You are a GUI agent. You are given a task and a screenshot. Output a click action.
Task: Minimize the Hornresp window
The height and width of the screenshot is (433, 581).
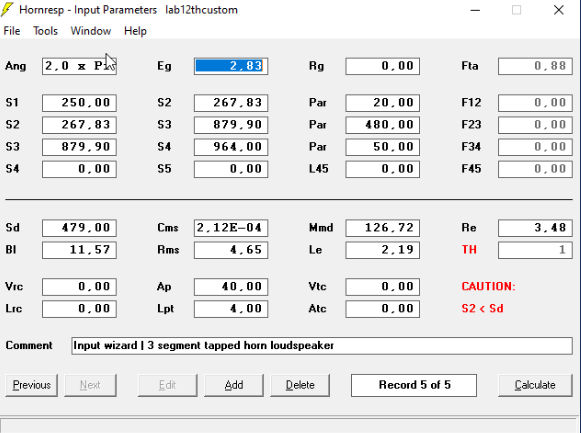coord(475,10)
